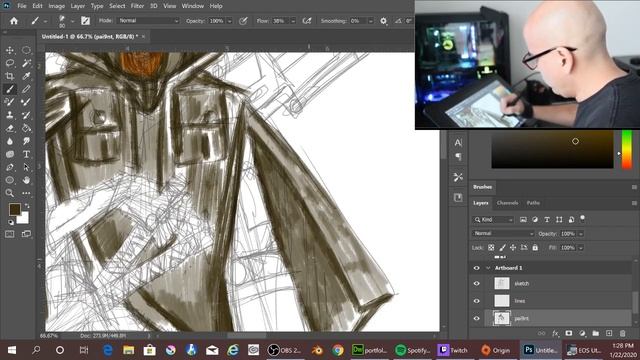The image size is (640, 360).
Task: Open brush Opacity dropdown arrow
Action: point(229,21)
